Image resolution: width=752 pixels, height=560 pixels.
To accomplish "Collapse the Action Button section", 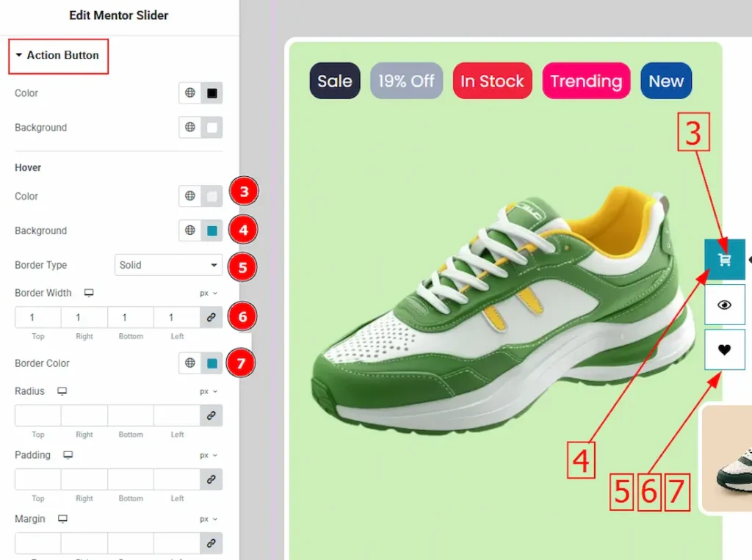I will [x=59, y=55].
